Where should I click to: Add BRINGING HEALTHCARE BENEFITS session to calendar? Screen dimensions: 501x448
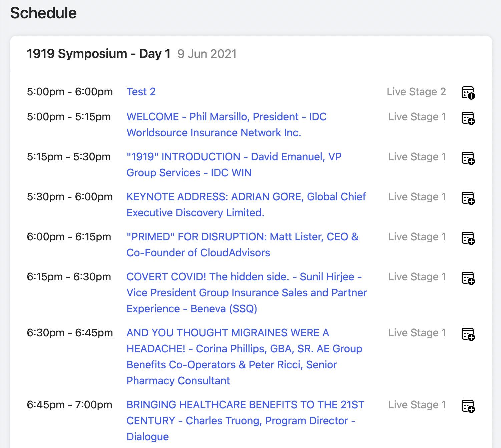[468, 406]
